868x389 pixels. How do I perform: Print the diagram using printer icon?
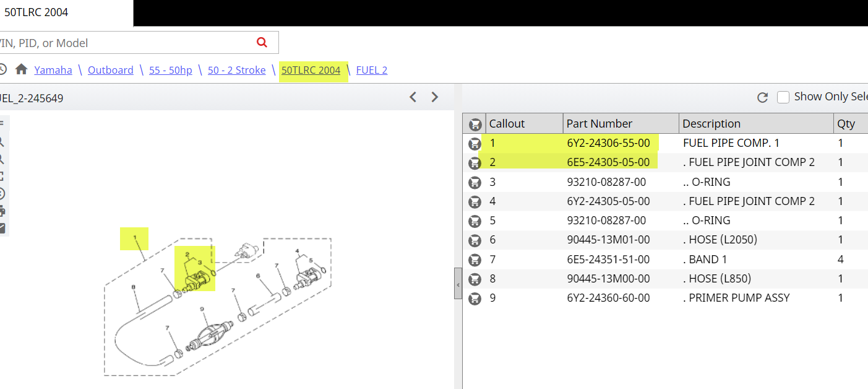click(x=2, y=211)
